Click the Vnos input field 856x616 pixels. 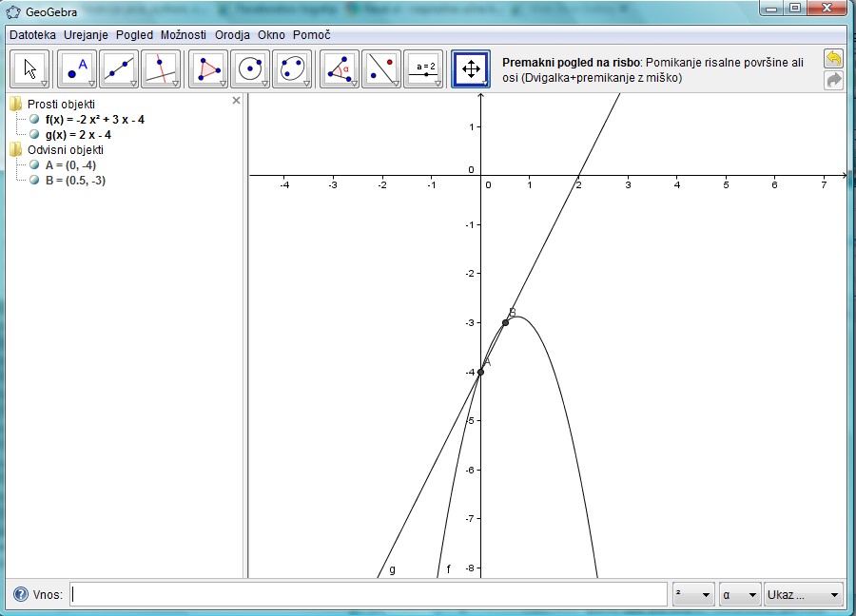(369, 594)
